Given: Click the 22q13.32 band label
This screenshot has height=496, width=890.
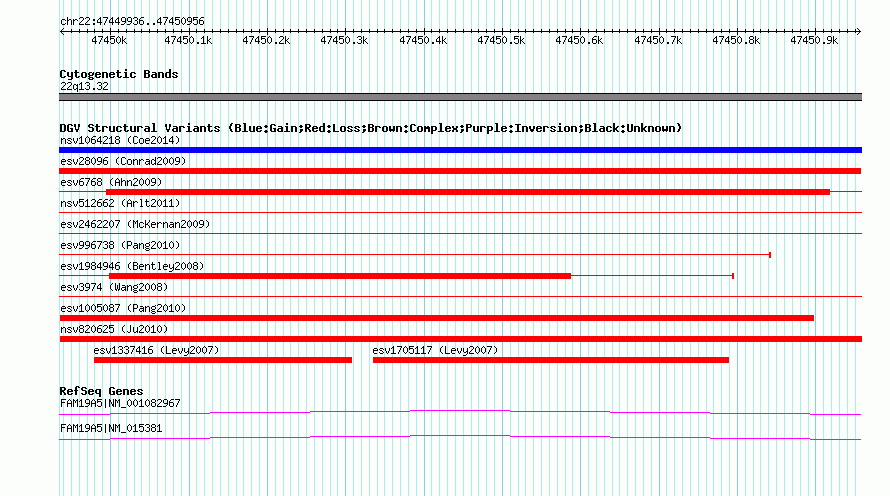Looking at the screenshot, I should 84,86.
